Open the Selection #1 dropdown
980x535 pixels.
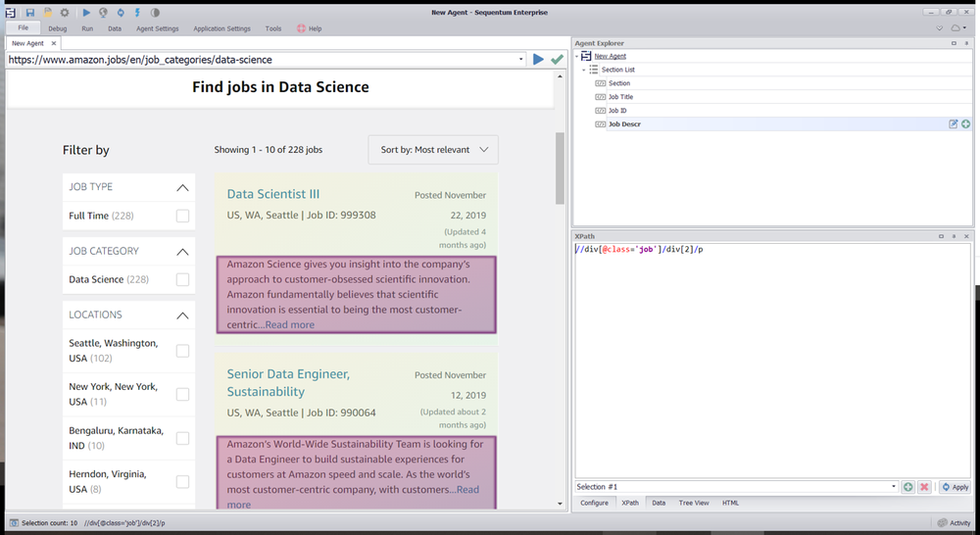(893, 487)
